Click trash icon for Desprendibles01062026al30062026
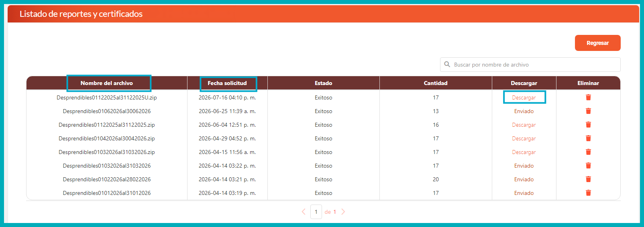Screen dimensions: 644x227 pyautogui.click(x=588, y=111)
